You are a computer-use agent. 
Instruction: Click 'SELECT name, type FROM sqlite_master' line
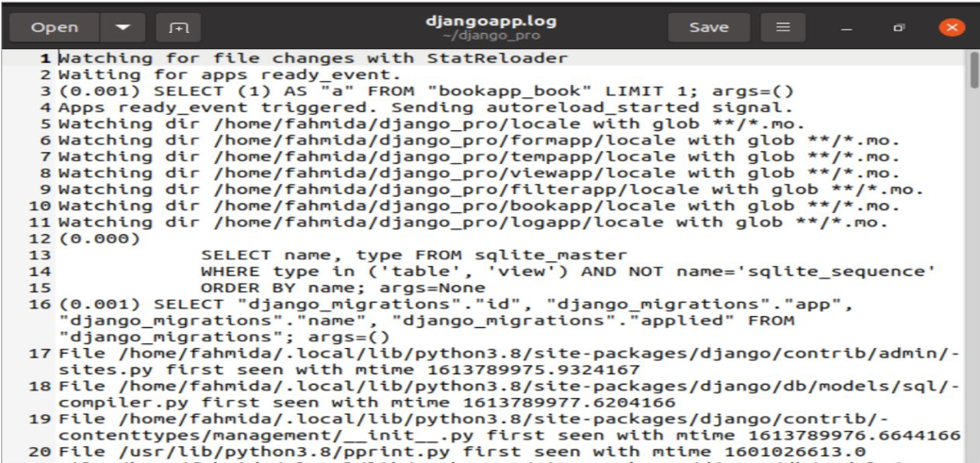[414, 255]
